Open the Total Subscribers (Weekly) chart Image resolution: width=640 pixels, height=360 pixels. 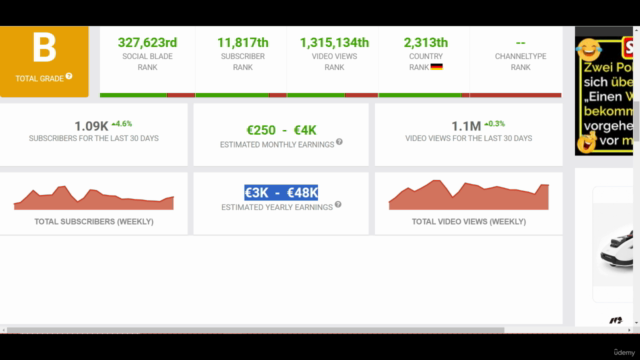click(94, 198)
